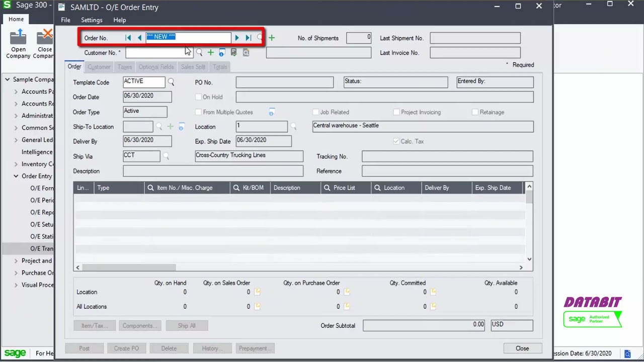
Task: Click drilldown icon next to From Multiple Quotes
Action: tap(271, 112)
